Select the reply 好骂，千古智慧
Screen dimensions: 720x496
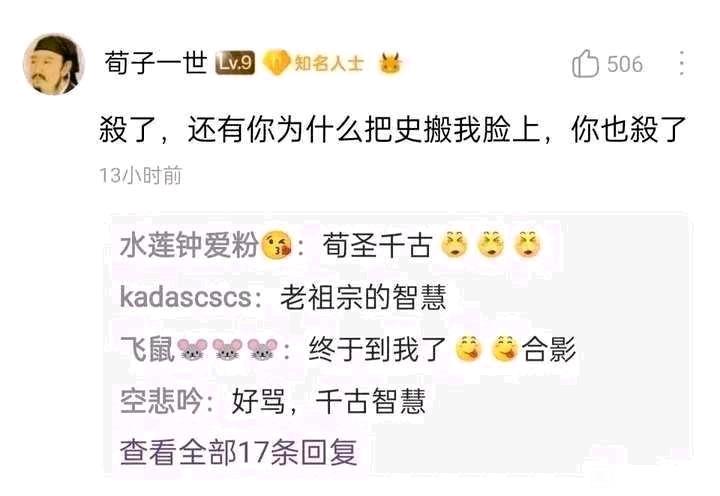point(329,401)
